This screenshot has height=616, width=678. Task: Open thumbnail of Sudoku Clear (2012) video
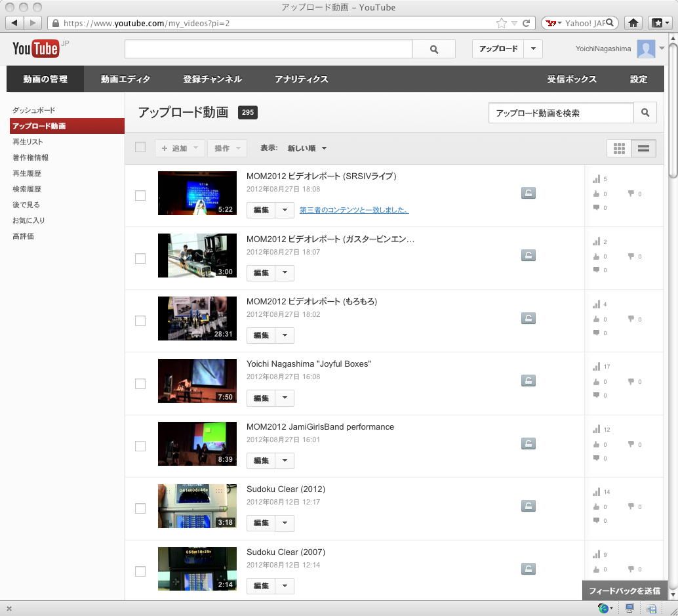(197, 506)
